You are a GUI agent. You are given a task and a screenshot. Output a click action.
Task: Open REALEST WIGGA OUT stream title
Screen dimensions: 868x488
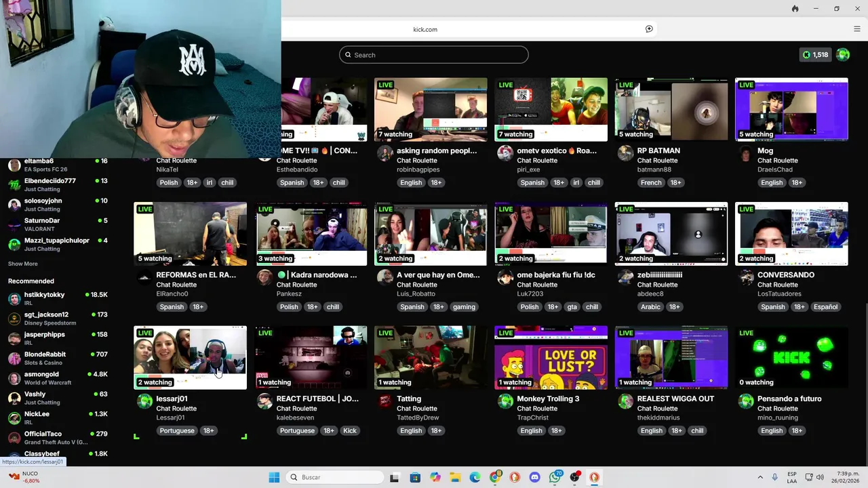(x=675, y=399)
